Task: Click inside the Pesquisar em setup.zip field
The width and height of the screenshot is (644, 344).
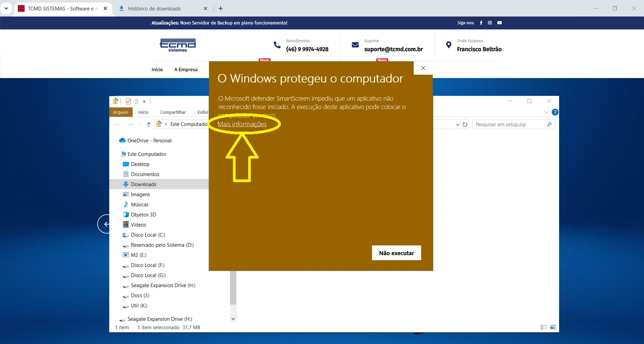Action: coord(508,125)
